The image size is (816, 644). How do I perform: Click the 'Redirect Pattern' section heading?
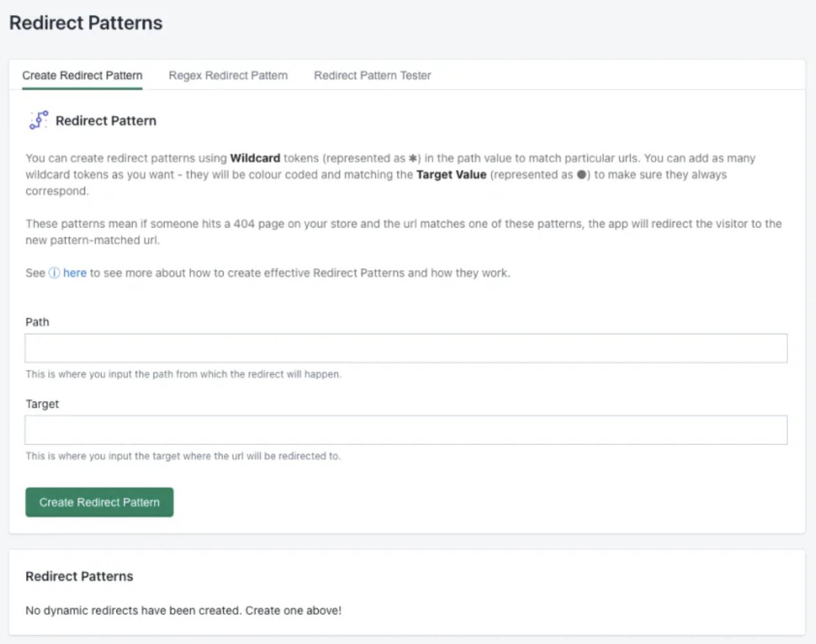tap(106, 120)
